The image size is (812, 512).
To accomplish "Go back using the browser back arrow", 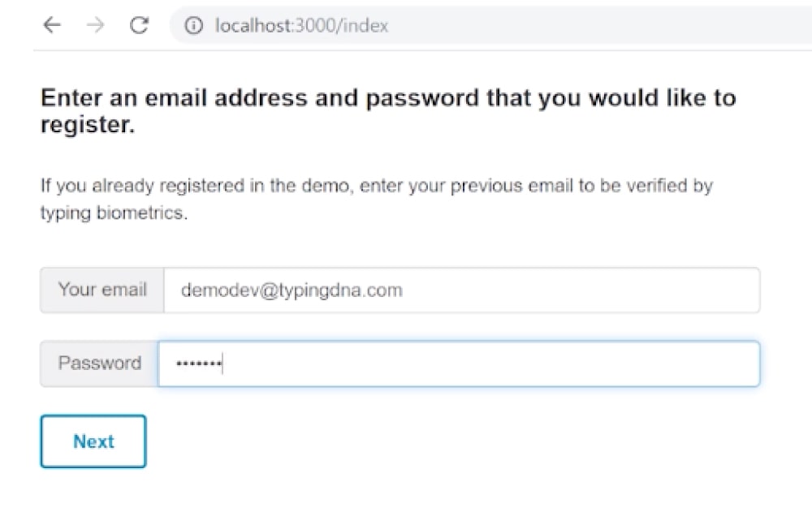I will [x=52, y=25].
